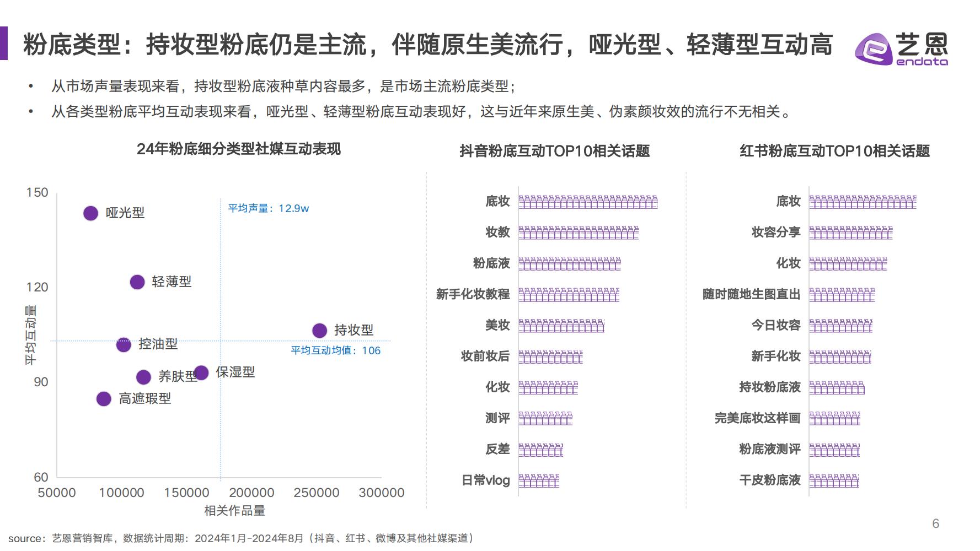Image resolution: width=980 pixels, height=551 pixels.
Task: Click the 养肤型 data label
Action: pos(178,376)
